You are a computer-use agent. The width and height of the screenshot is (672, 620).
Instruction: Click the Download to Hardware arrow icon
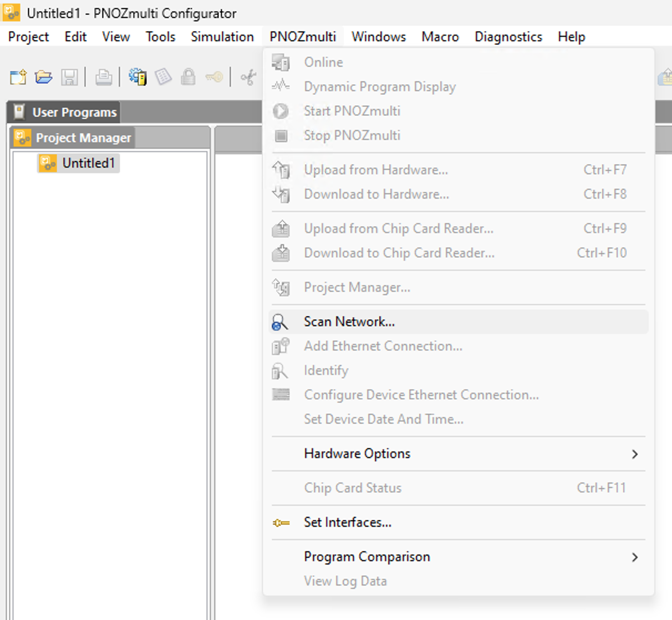click(281, 194)
